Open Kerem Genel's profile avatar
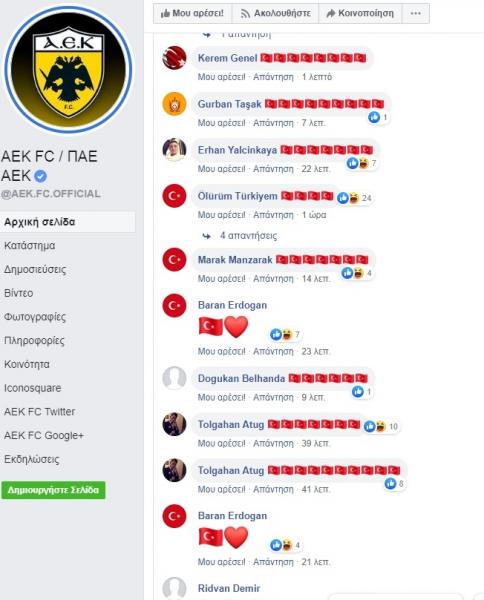This screenshot has height=600, width=484. point(174,58)
